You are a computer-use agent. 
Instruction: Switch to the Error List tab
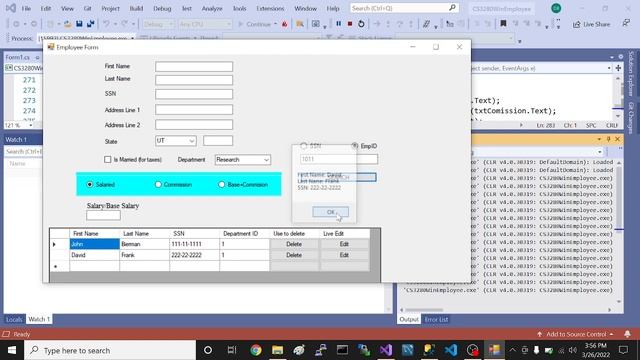(436, 319)
